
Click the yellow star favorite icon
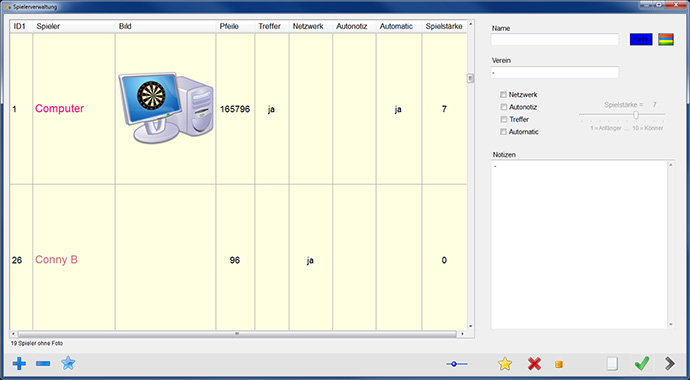click(x=505, y=364)
